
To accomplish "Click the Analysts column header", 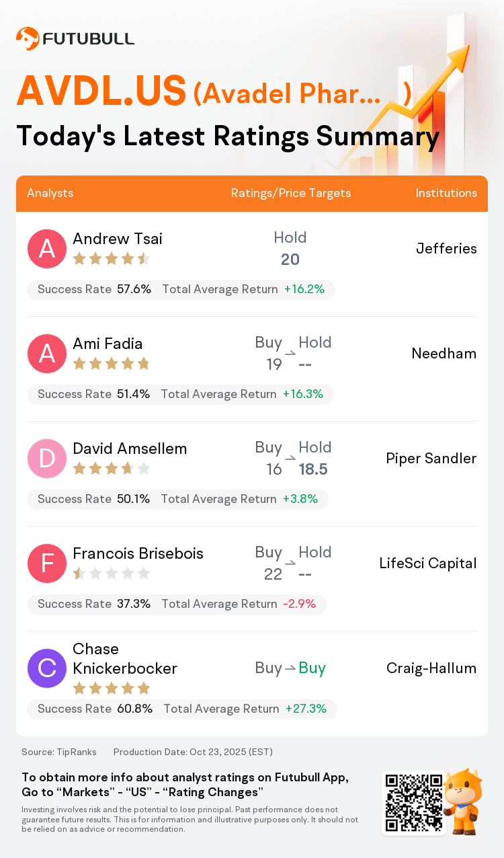I will click(x=50, y=193).
